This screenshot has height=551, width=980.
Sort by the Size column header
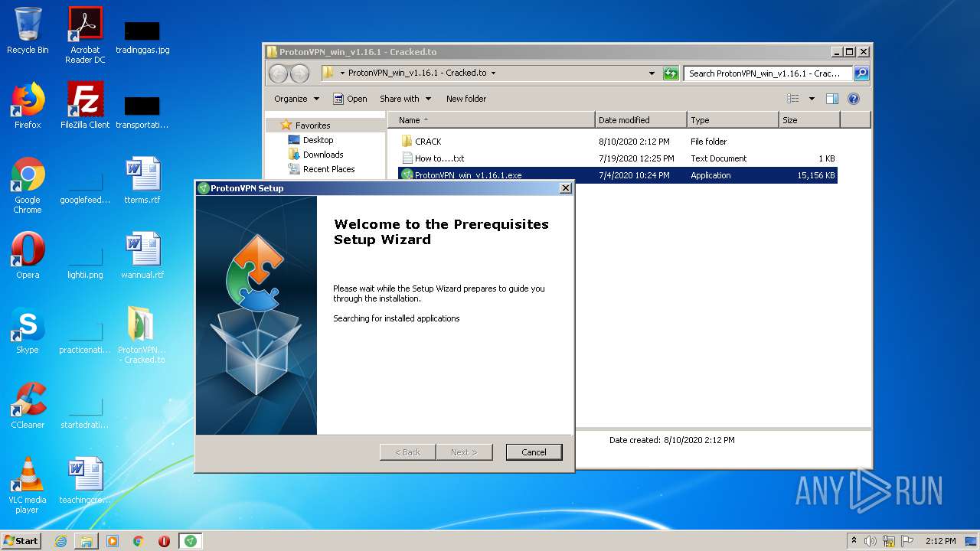click(809, 120)
